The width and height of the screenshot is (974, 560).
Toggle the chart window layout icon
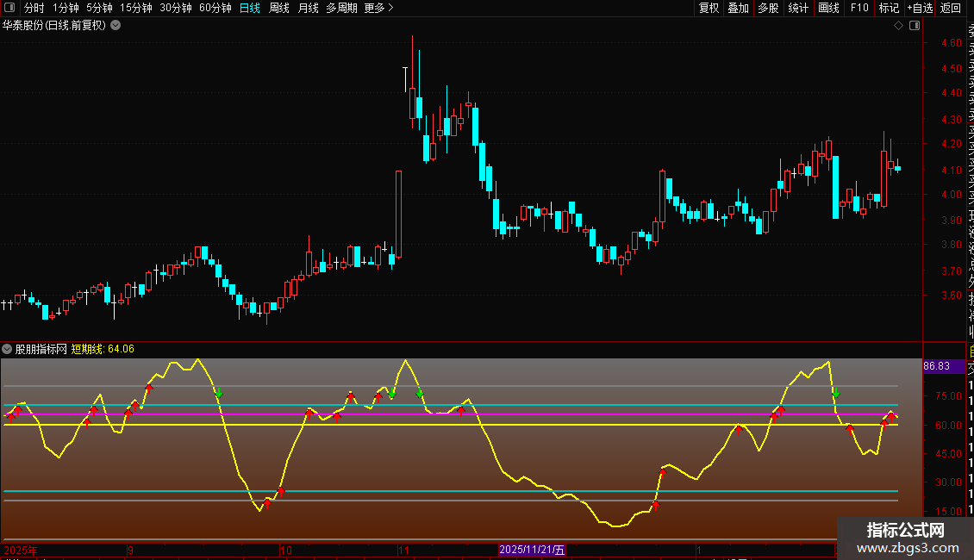[915, 26]
